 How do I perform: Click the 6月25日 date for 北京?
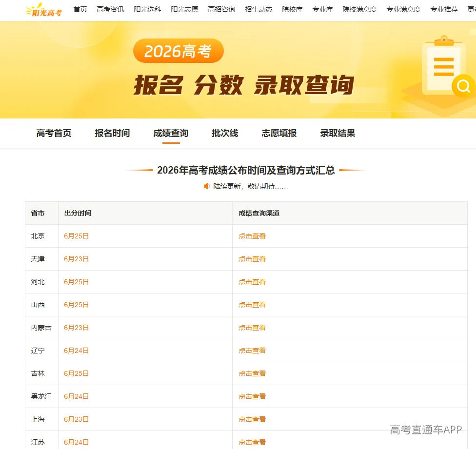pos(76,236)
